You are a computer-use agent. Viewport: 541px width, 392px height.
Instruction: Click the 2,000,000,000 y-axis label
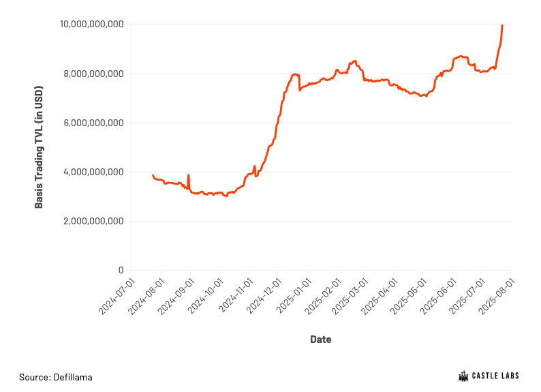(93, 221)
